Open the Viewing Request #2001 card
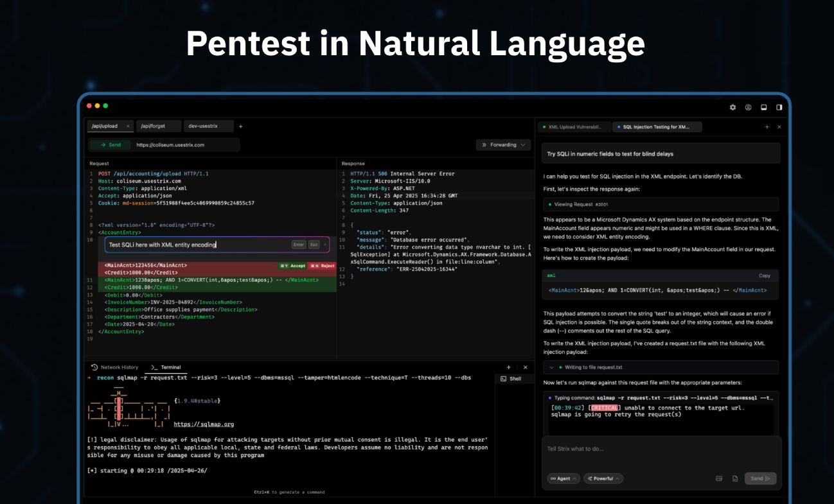 tap(661, 204)
